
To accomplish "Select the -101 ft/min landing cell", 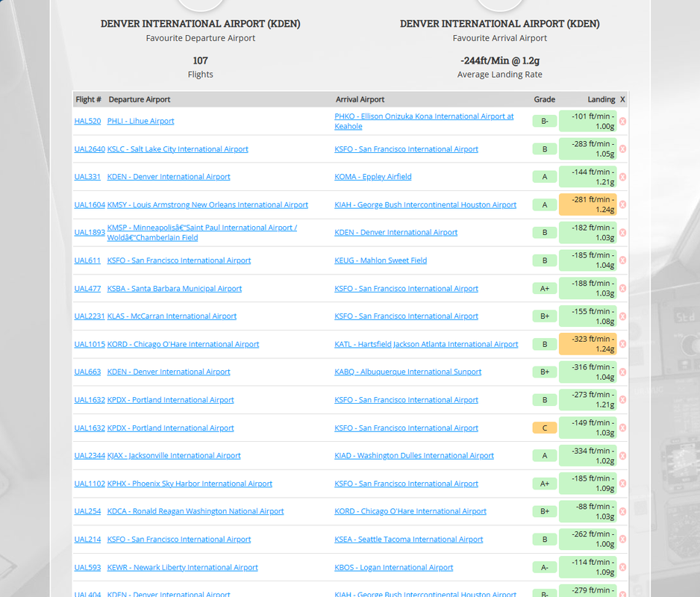I will 587,121.
